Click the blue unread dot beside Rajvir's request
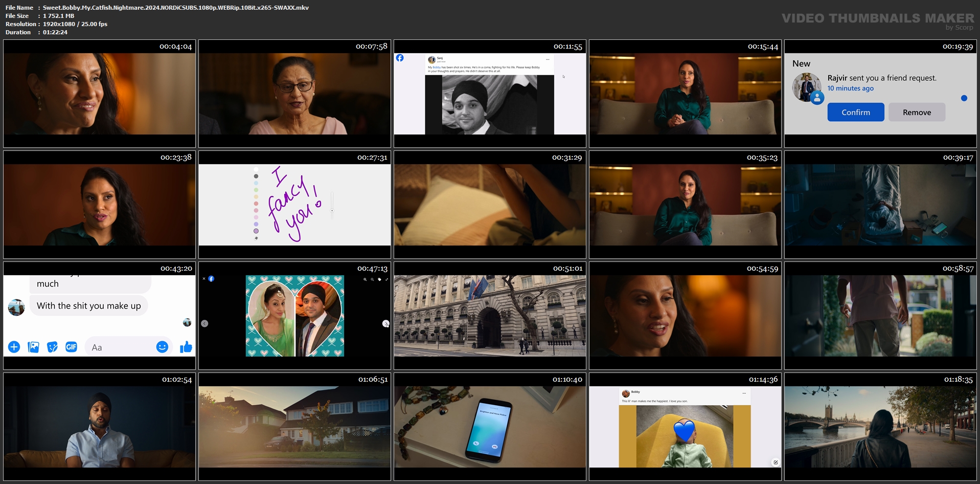This screenshot has width=980, height=484. coord(964,98)
